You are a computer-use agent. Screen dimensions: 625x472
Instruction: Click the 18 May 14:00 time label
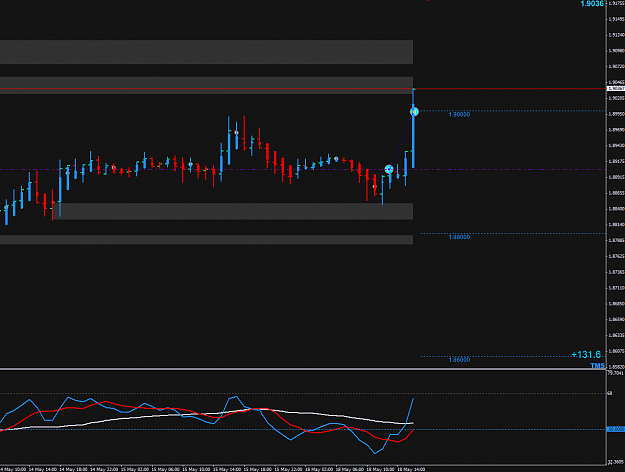[x=411, y=469]
